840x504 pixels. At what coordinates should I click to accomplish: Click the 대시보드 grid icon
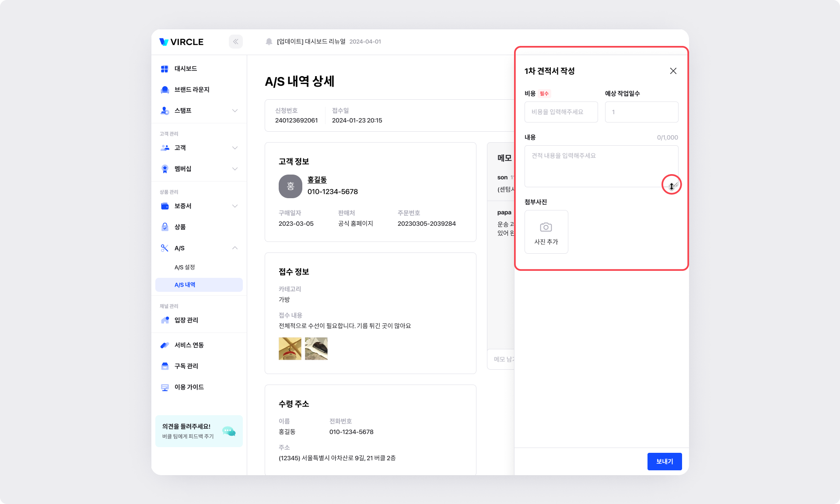[164, 69]
